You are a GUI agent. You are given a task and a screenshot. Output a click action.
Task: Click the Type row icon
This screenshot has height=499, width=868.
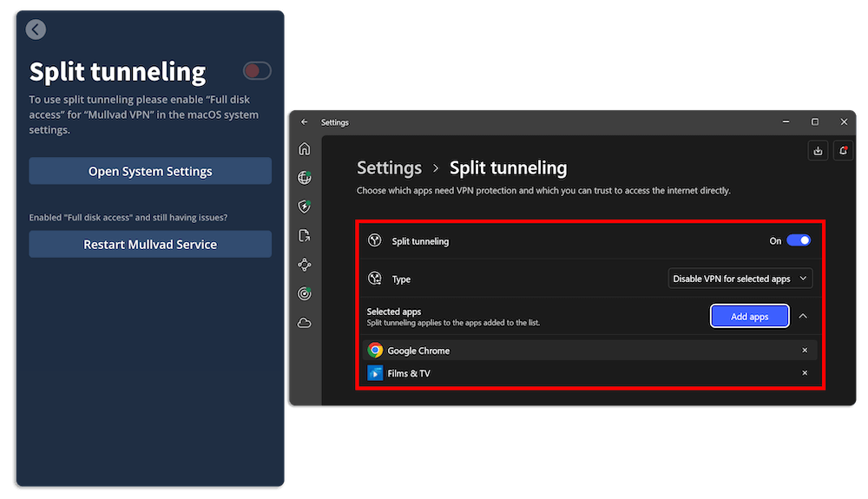point(375,279)
